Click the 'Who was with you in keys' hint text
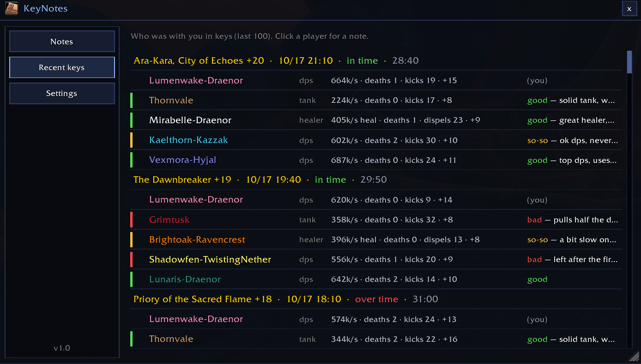This screenshot has width=641, height=364. click(x=250, y=36)
